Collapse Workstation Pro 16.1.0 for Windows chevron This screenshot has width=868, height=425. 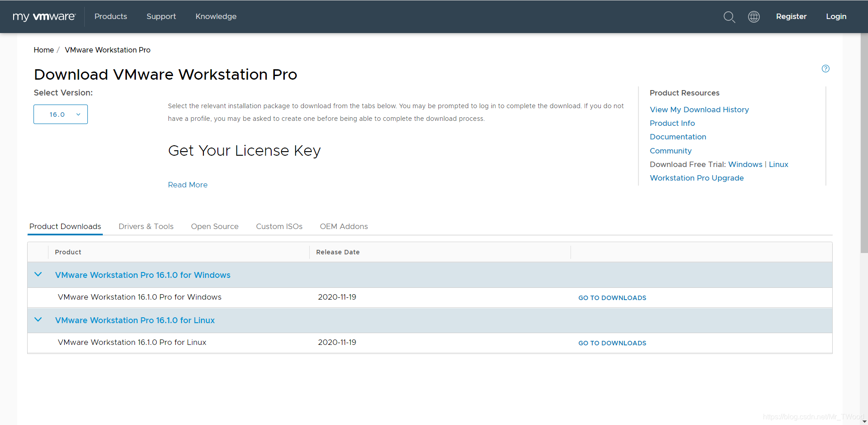(38, 275)
